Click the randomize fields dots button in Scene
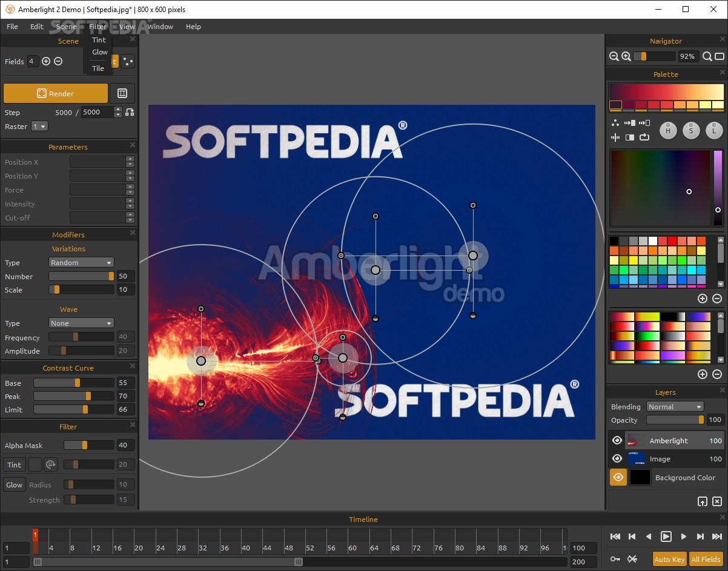728x571 pixels. click(128, 61)
